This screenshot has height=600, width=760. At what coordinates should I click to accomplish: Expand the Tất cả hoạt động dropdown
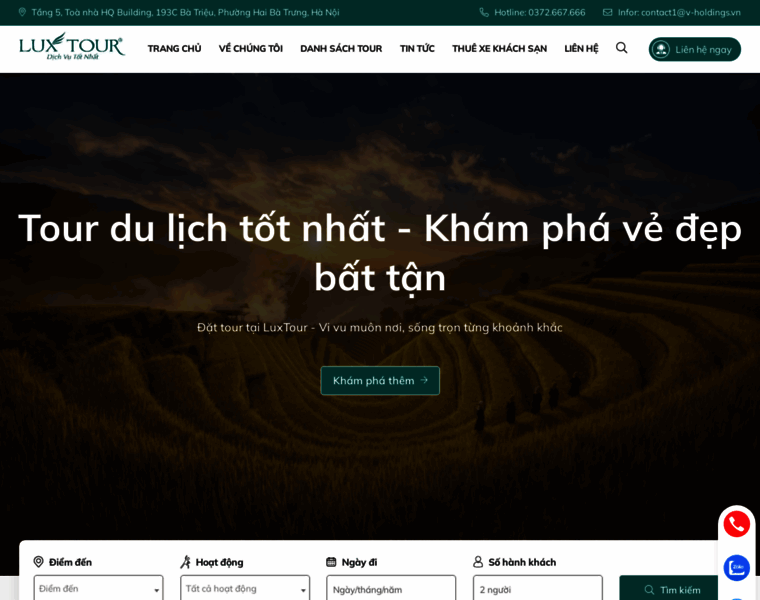pos(245,588)
